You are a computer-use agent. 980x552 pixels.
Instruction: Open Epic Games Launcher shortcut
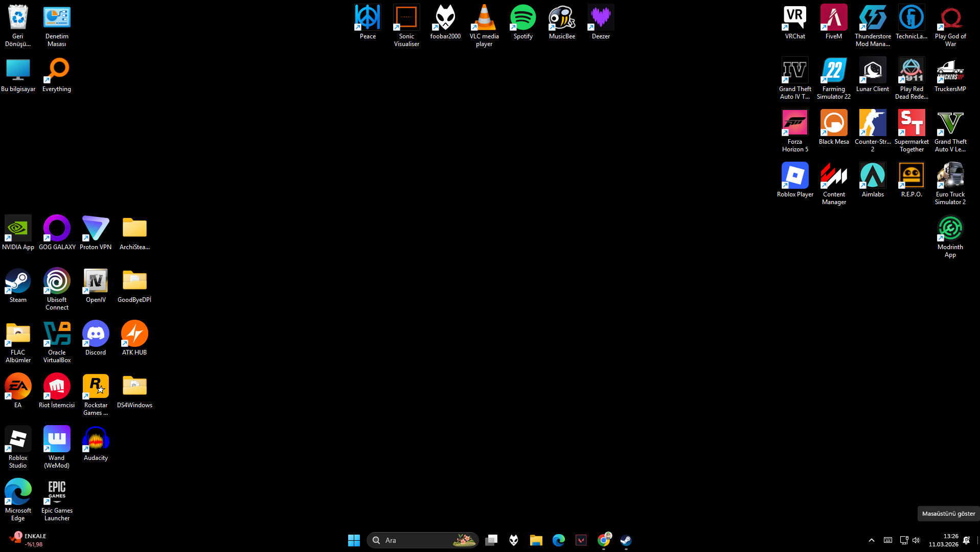point(57,499)
